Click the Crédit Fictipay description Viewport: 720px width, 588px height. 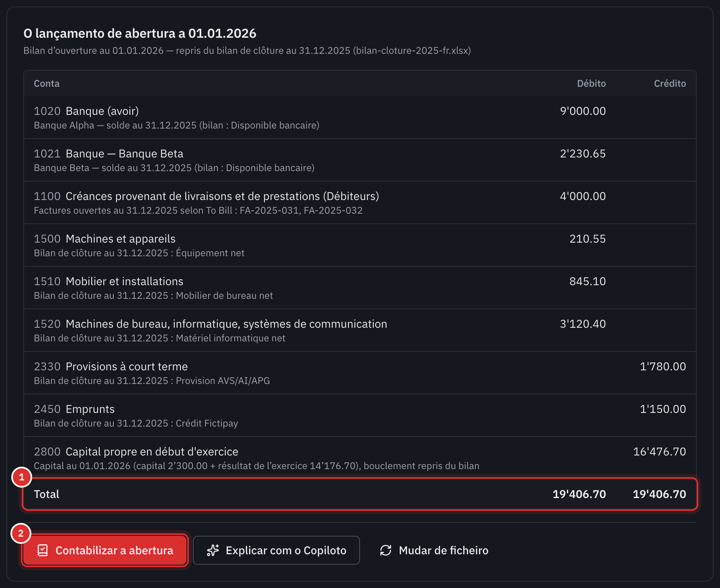click(136, 423)
